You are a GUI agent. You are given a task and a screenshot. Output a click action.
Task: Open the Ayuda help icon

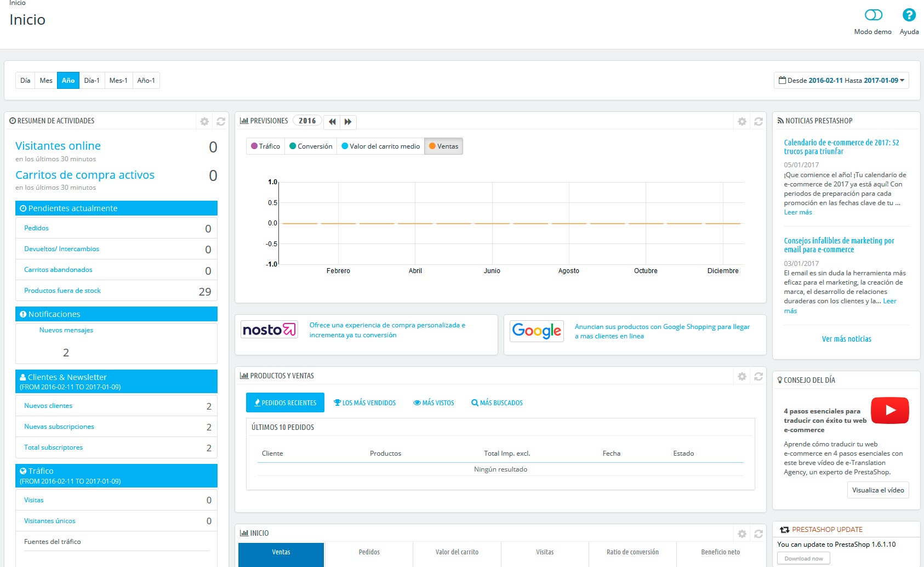909,15
